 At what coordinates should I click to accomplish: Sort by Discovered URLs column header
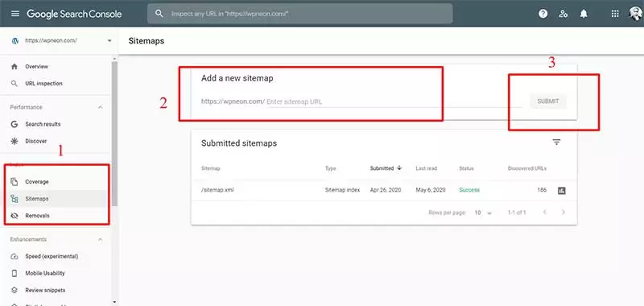coord(527,168)
